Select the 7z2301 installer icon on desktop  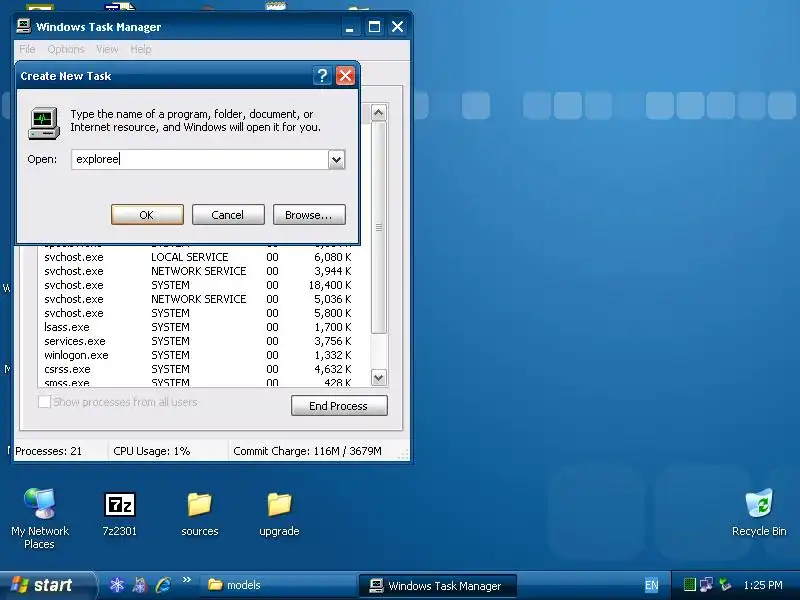point(119,514)
